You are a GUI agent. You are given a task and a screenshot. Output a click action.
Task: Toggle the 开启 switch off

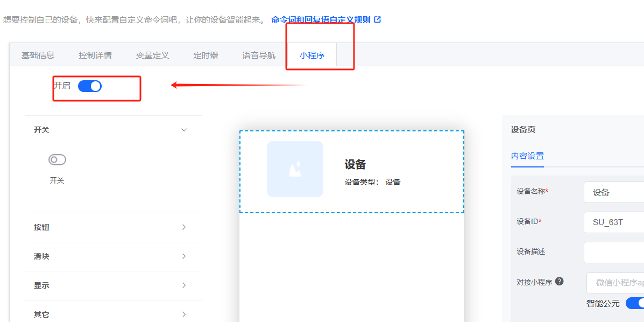pyautogui.click(x=90, y=86)
